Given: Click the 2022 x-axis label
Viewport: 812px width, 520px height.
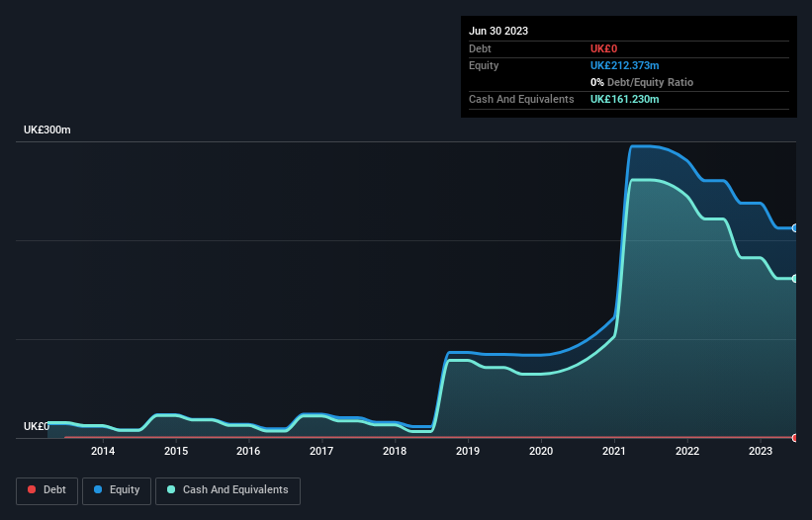Looking at the screenshot, I should pyautogui.click(x=687, y=451).
